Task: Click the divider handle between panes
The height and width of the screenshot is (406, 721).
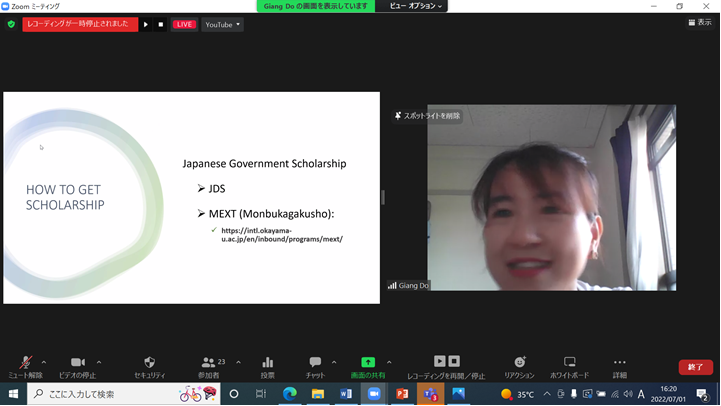Action: pyautogui.click(x=383, y=197)
